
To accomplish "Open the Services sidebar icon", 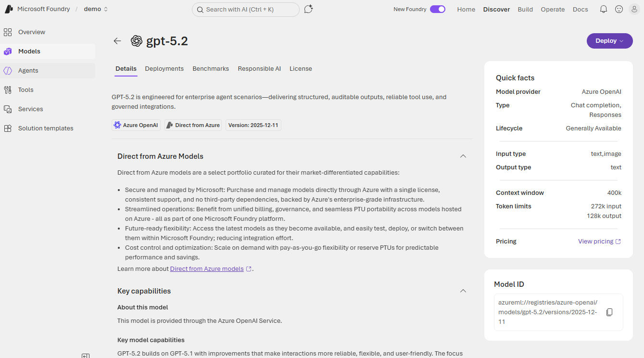I will click(x=8, y=109).
